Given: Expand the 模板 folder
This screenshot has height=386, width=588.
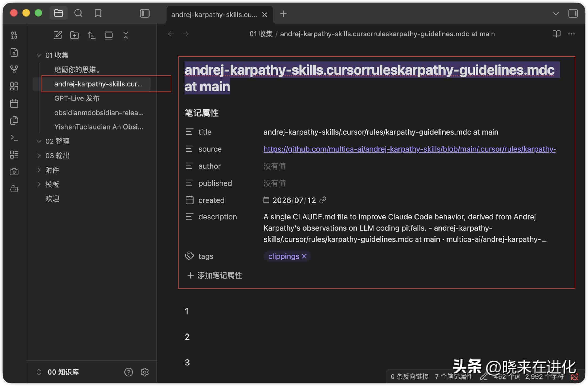Looking at the screenshot, I should [x=39, y=184].
